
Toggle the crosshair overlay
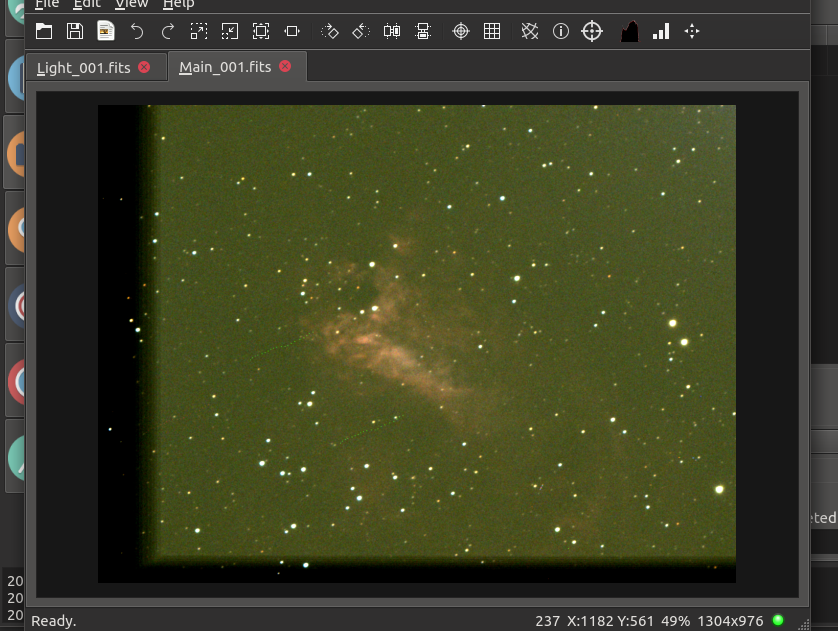[x=461, y=31]
